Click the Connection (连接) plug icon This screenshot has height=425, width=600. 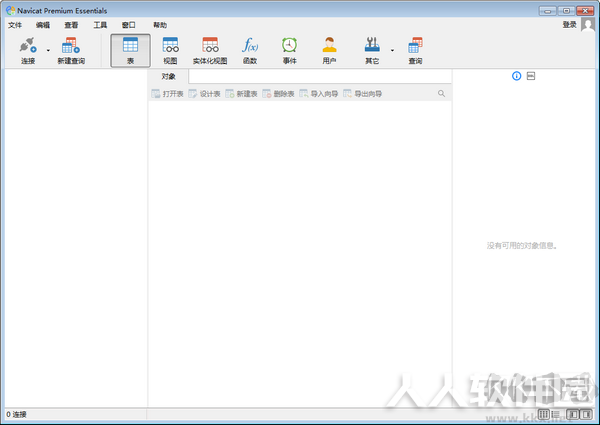[28, 46]
